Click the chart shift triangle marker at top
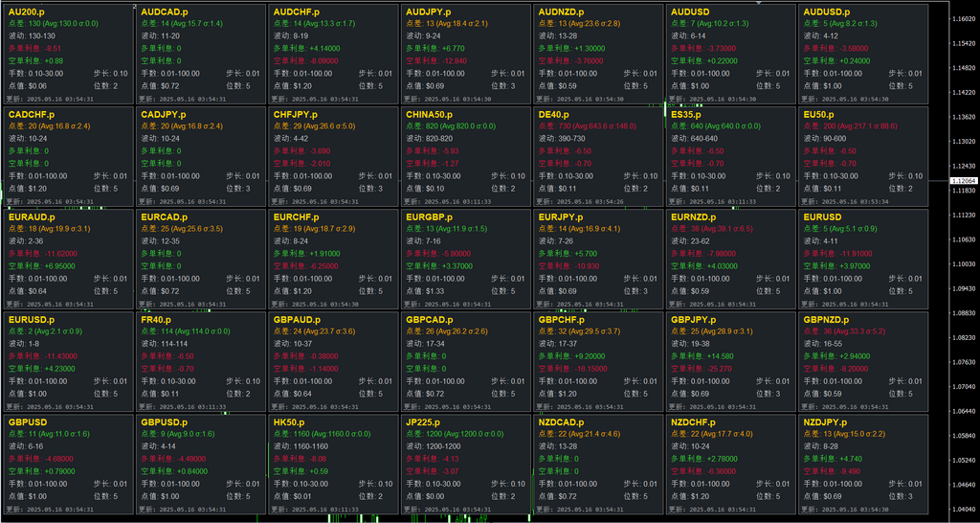Image resolution: width=980 pixels, height=523 pixels. tap(759, 3)
